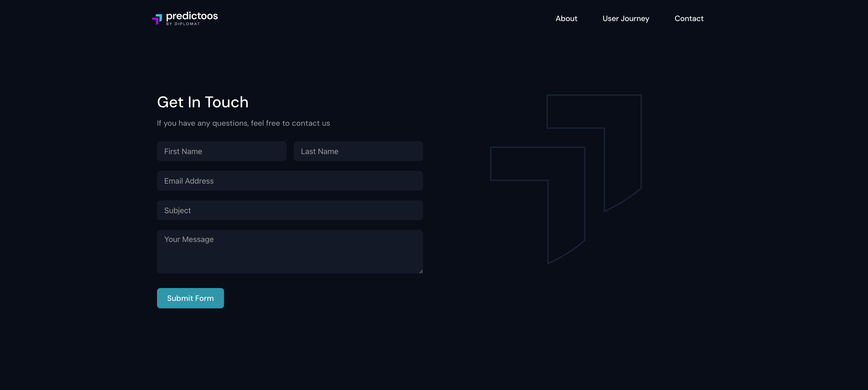Click the word Touch in the heading
The image size is (868, 390).
click(226, 102)
